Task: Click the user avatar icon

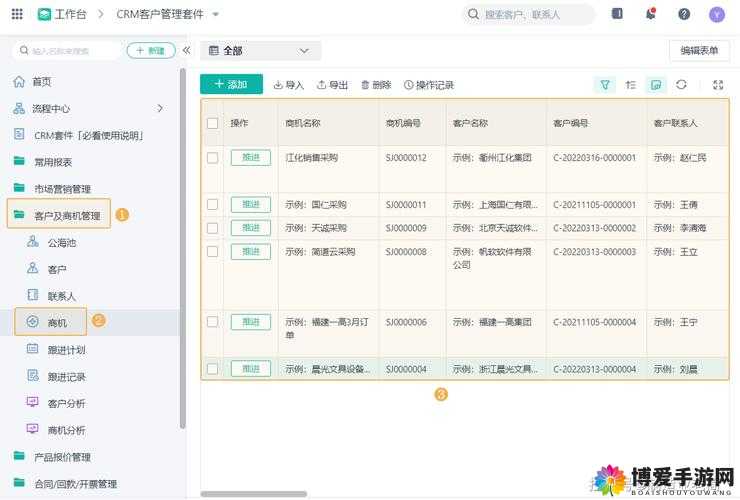Action: coord(717,15)
